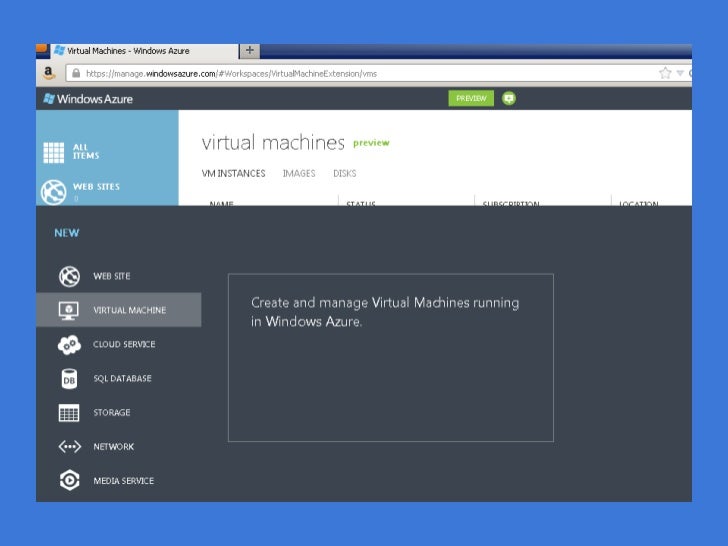Click the Windows Azure logo in header
Viewport: 728px width, 546px height.
tap(49, 98)
